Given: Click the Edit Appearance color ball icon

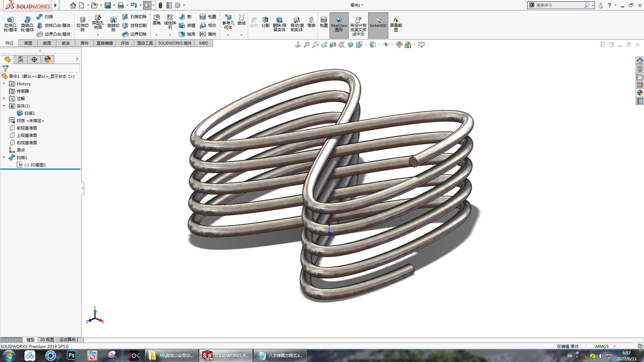Looking at the screenshot, I should pos(399,45).
